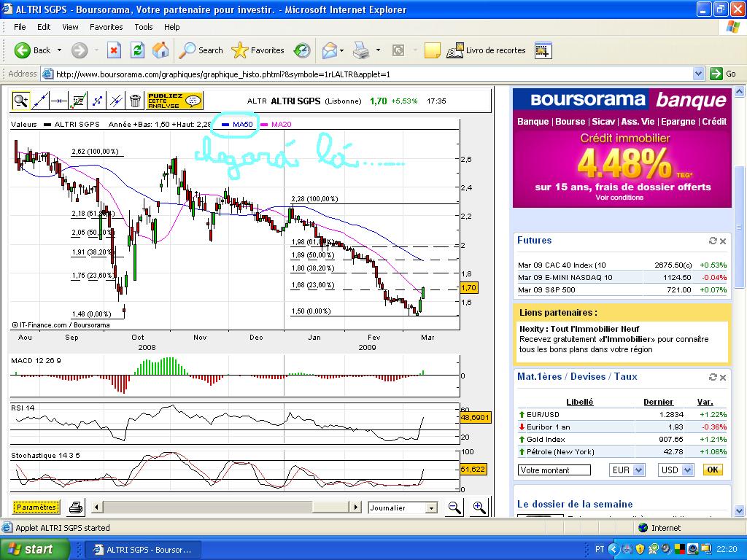
Task: Go back with the Back arrow button
Action: (31, 50)
